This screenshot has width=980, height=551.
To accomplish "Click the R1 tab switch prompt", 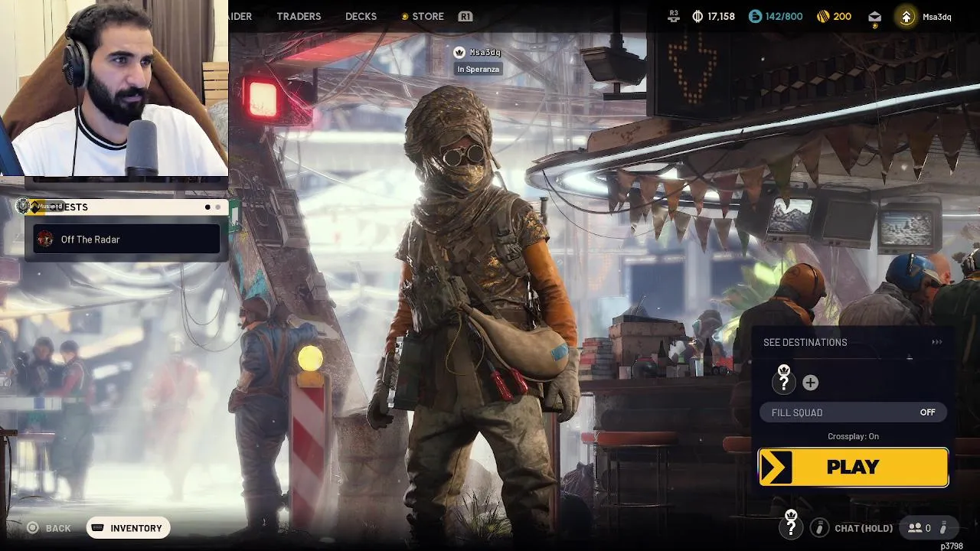I will pyautogui.click(x=465, y=16).
